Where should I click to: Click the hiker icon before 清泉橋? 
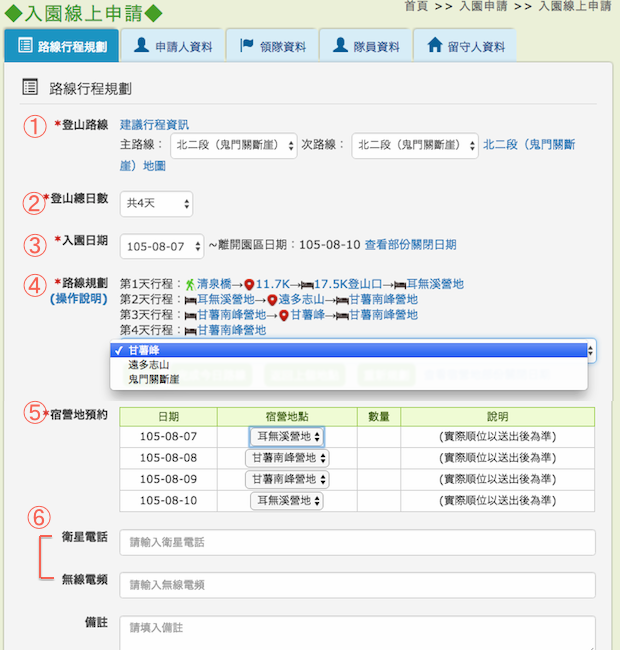pos(189,284)
